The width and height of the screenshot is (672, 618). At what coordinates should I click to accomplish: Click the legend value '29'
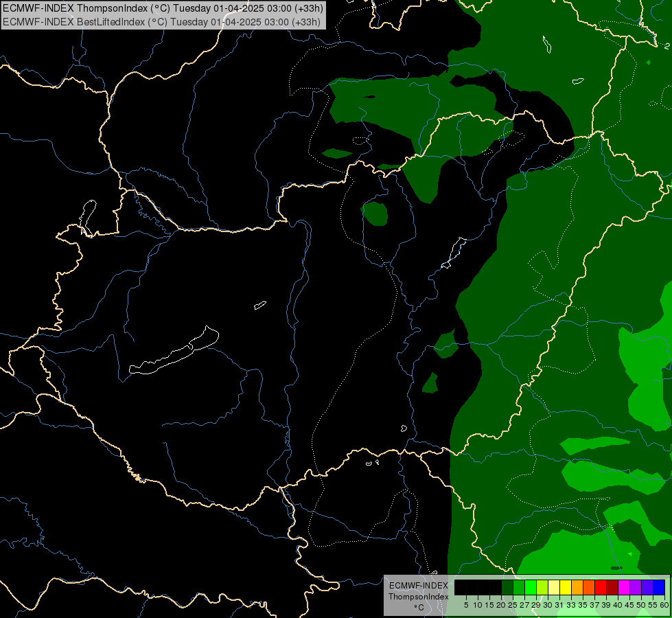point(536,605)
